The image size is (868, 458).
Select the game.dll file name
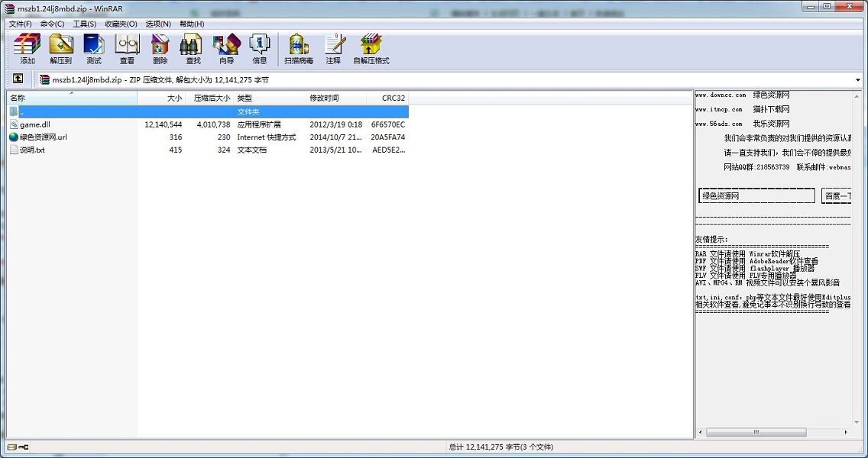[35, 124]
